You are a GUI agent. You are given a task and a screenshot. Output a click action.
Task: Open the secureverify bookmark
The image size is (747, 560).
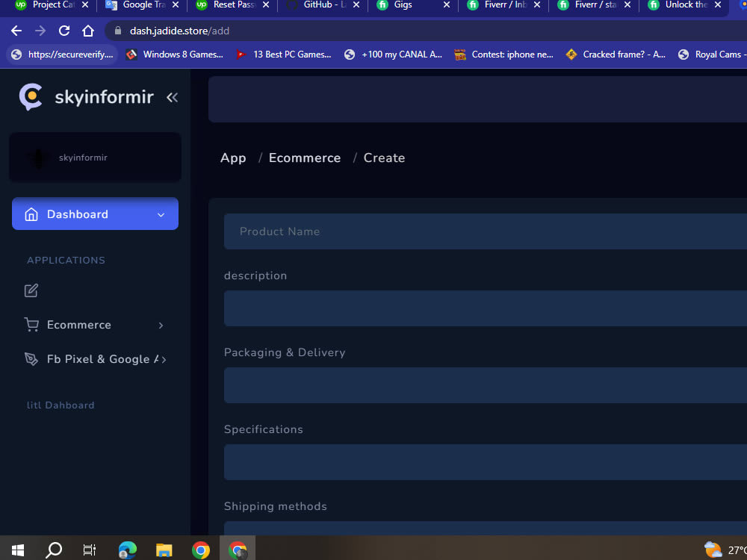(63, 55)
